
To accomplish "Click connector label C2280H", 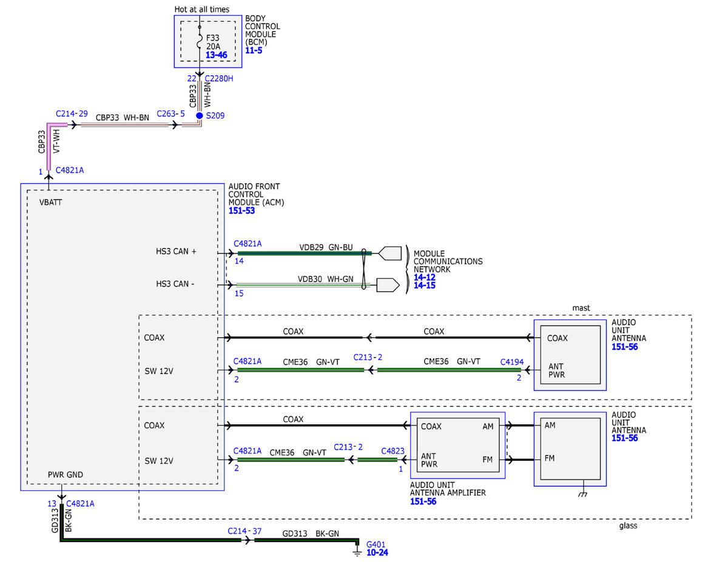I will 219,79.
